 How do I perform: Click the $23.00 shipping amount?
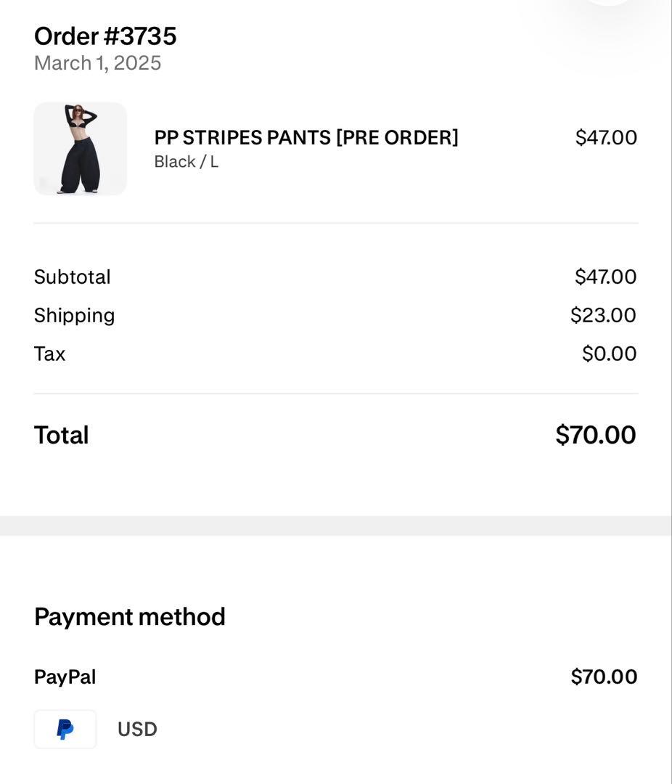[x=603, y=315]
